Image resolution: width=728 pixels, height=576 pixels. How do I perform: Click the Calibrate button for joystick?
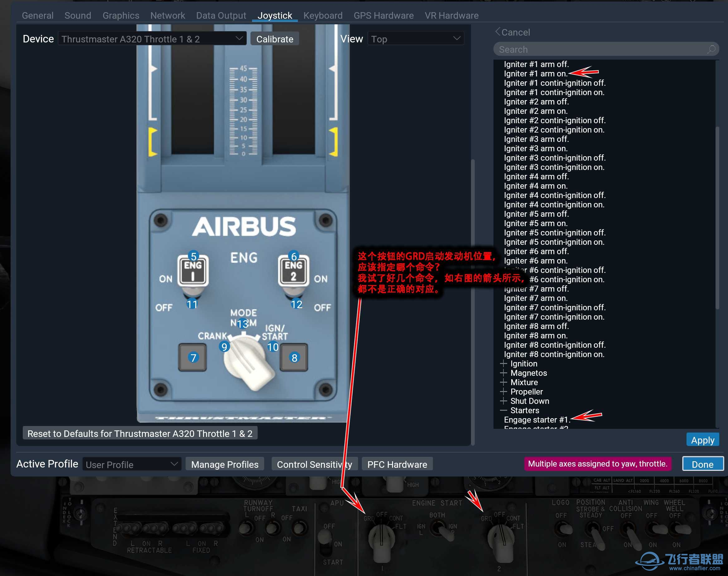pos(274,39)
